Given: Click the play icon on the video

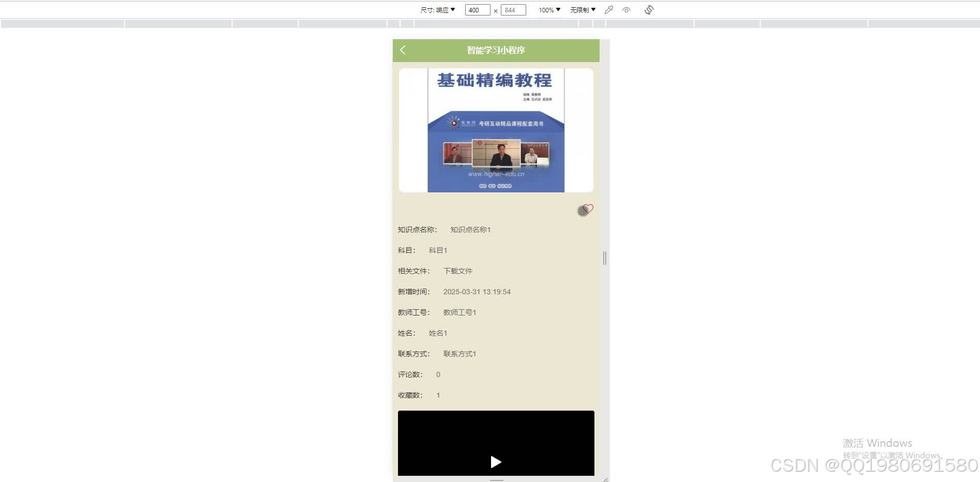Looking at the screenshot, I should click(x=496, y=462).
